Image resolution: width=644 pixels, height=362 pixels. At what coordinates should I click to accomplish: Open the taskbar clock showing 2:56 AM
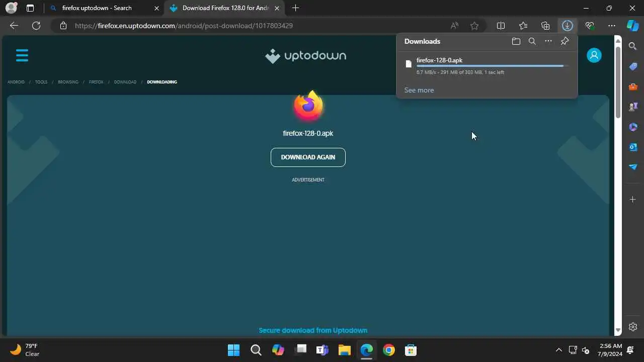[611, 350]
